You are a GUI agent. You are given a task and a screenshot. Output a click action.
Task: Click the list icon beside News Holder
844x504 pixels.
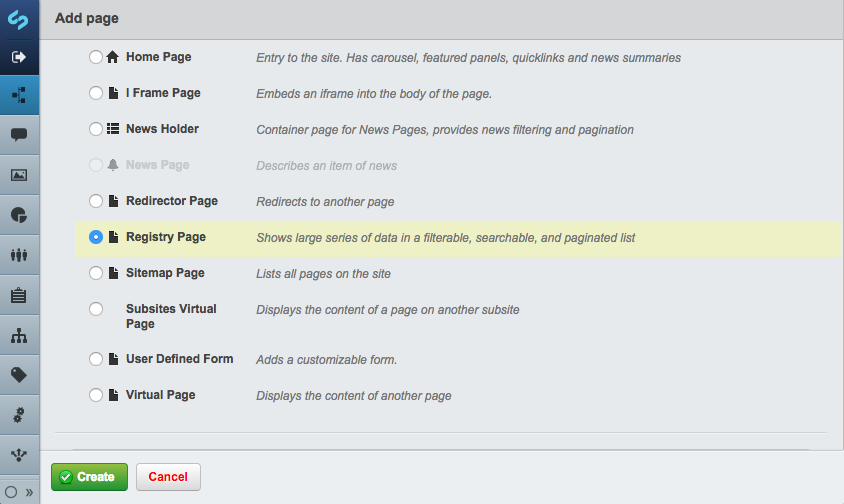click(x=113, y=129)
